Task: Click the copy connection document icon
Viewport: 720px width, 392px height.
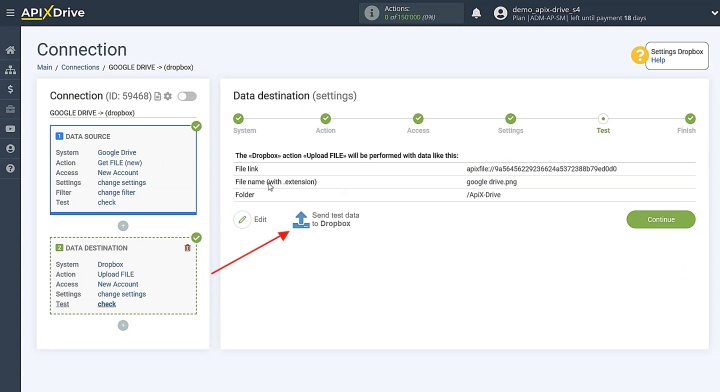Action: [158, 96]
